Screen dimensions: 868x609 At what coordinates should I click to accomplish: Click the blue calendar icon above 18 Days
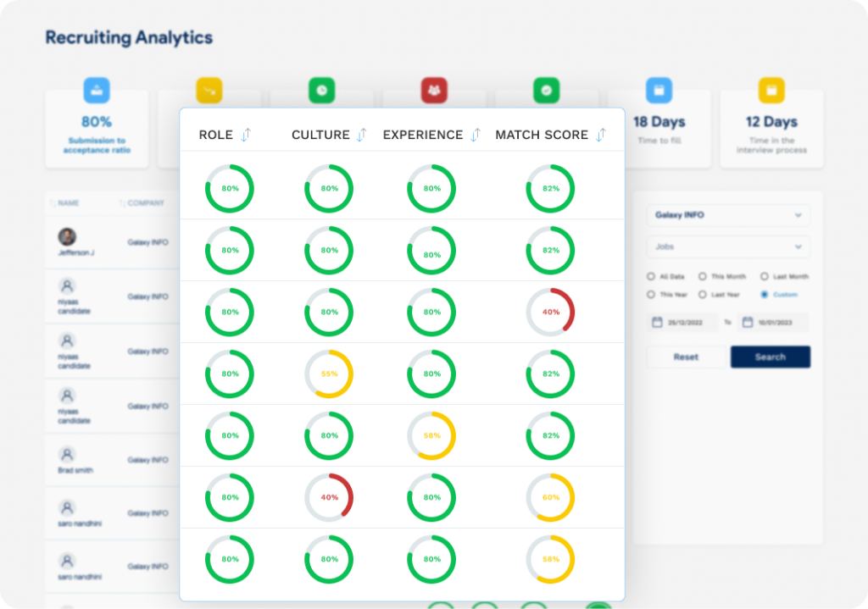(x=659, y=90)
